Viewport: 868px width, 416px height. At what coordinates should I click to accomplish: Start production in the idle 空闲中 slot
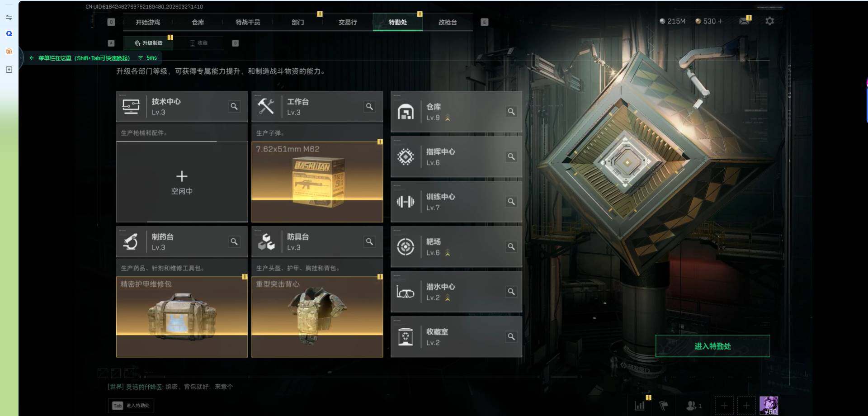pos(182,182)
